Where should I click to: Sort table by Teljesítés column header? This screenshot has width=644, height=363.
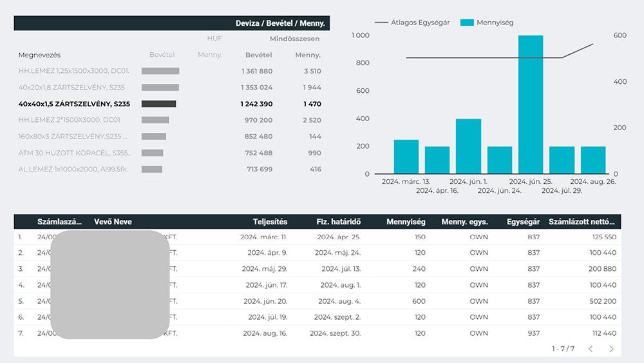(x=271, y=222)
